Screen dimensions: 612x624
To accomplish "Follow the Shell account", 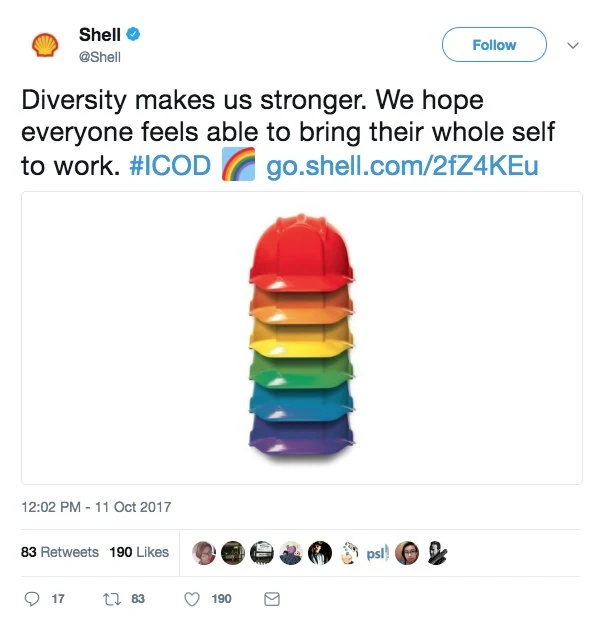I will point(494,45).
